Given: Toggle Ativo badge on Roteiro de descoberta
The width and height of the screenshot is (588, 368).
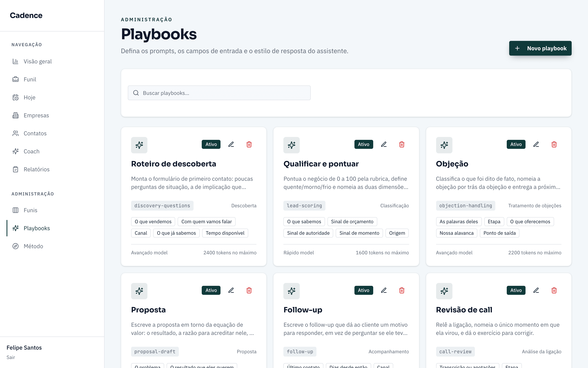Looking at the screenshot, I should click(x=211, y=144).
